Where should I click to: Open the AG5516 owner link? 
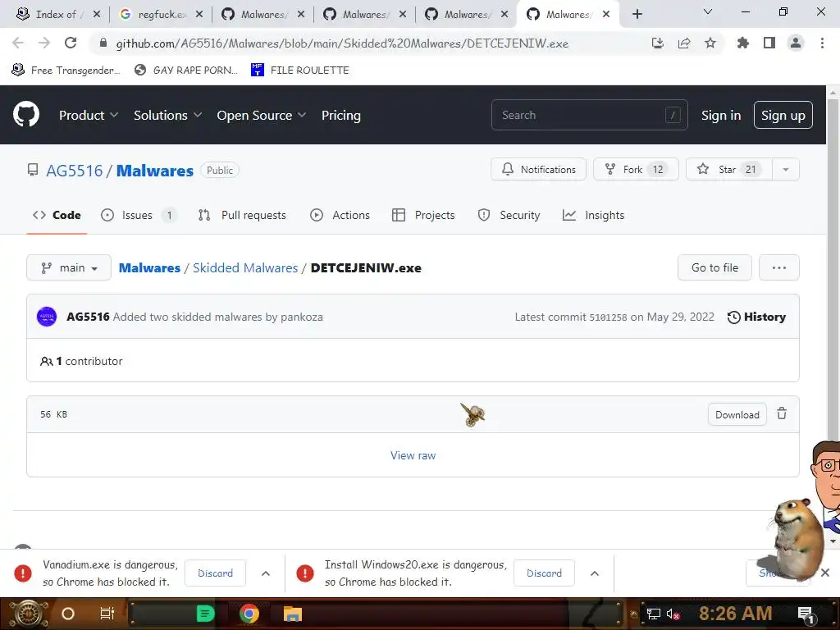(x=74, y=171)
